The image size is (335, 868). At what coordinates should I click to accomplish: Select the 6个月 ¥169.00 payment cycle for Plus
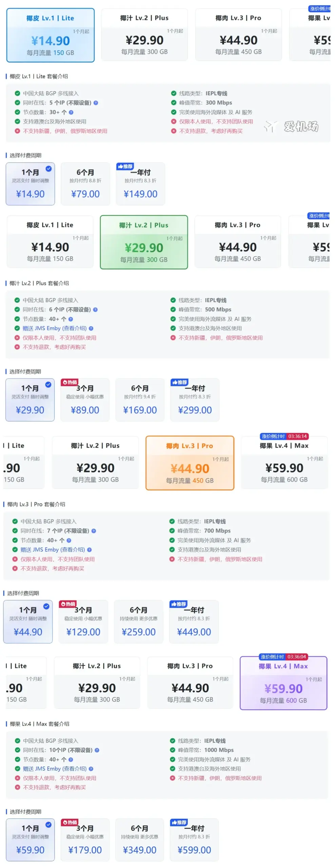pyautogui.click(x=140, y=400)
